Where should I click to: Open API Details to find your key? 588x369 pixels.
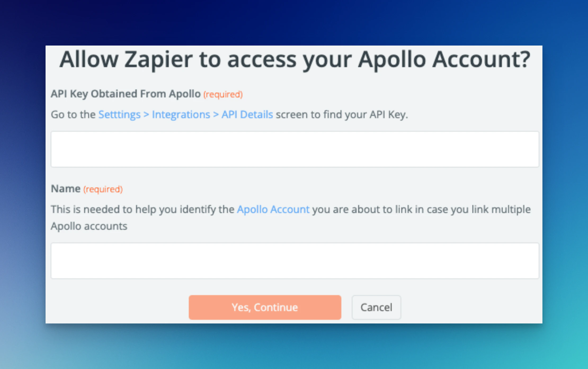[247, 114]
